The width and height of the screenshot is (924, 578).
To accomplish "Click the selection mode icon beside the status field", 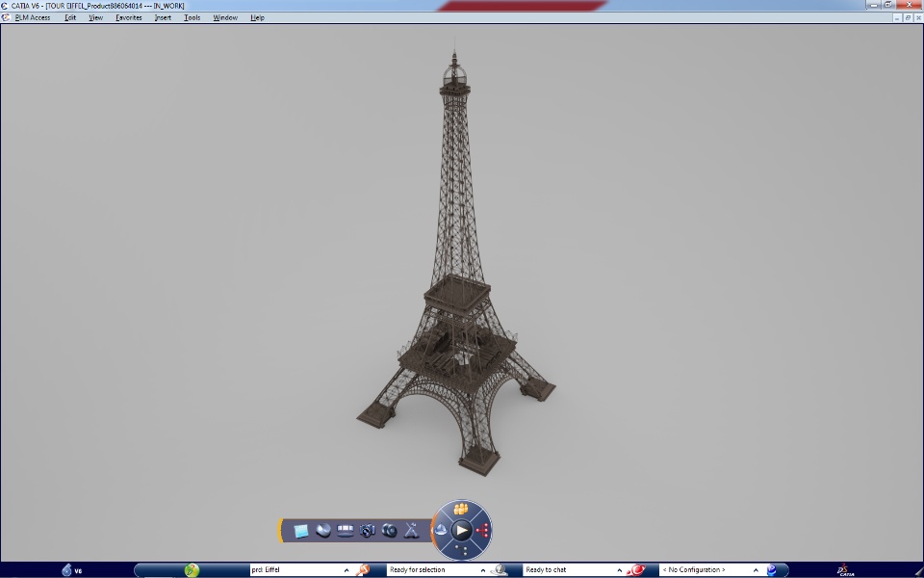I will 500,569.
